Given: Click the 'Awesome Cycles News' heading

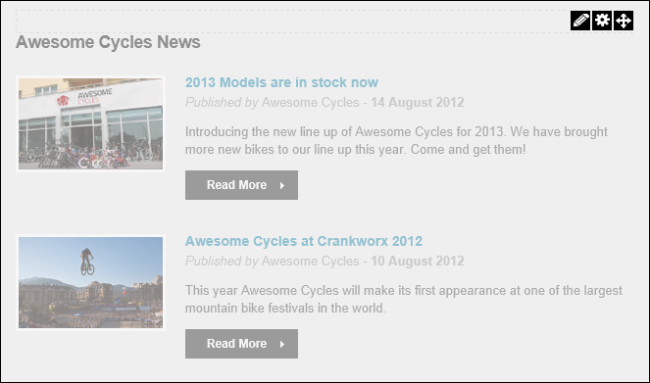Looking at the screenshot, I should (108, 42).
